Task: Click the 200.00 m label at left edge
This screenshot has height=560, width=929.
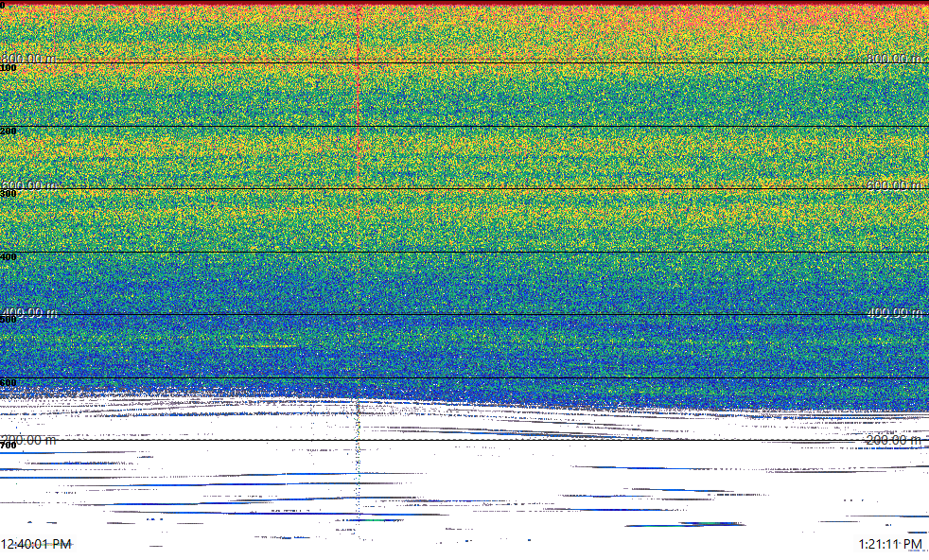Action: 29,440
